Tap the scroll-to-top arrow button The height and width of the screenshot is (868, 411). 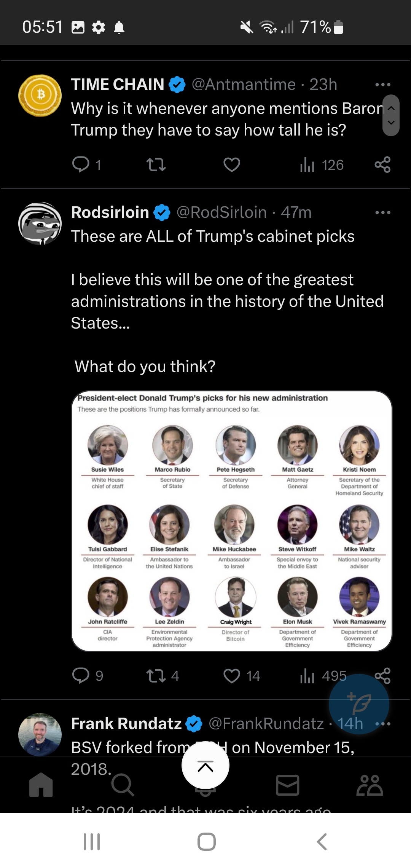(x=205, y=765)
